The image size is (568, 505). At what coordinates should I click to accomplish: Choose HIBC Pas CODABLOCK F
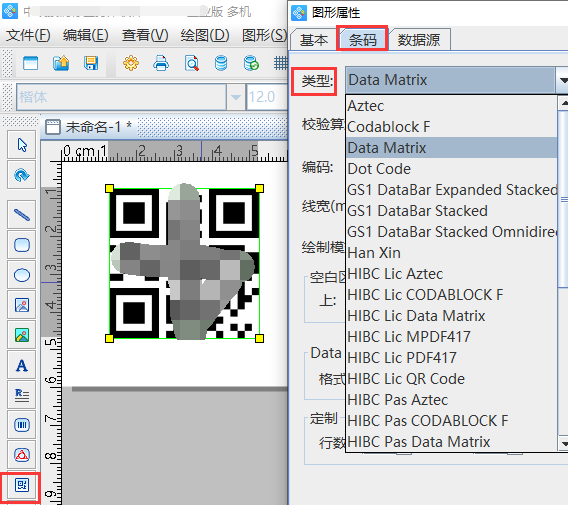[451, 421]
